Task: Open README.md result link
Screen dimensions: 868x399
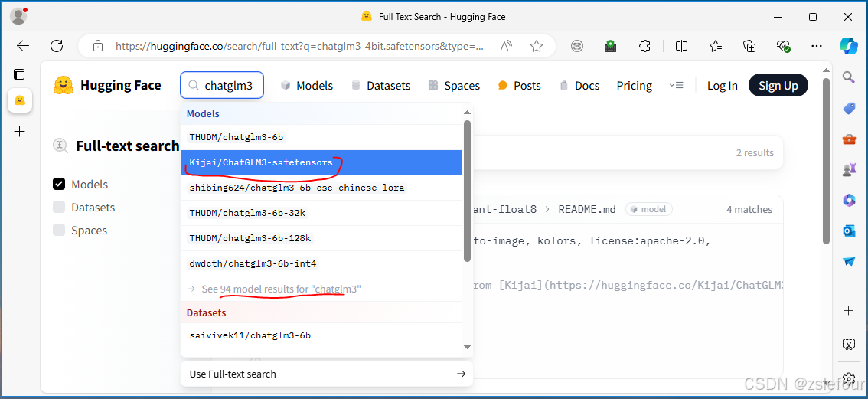Action: point(587,210)
